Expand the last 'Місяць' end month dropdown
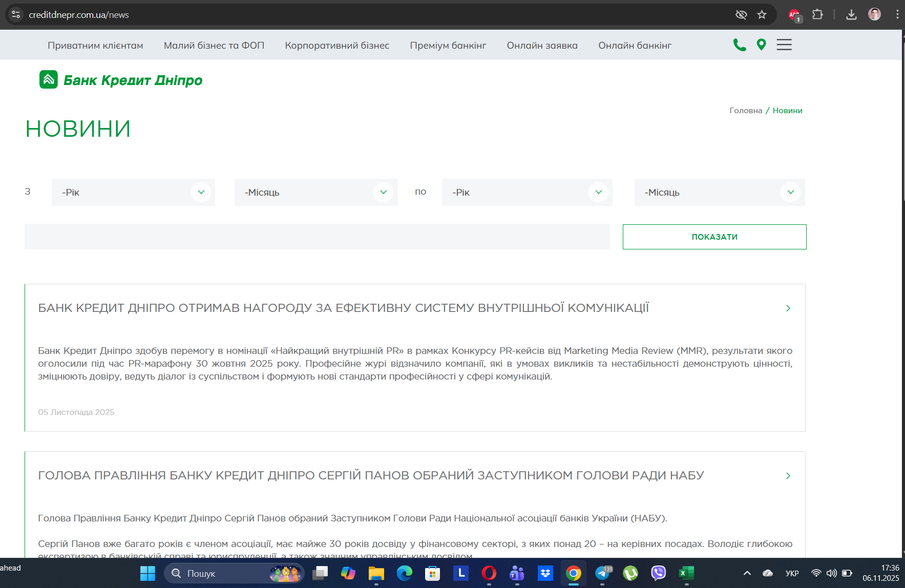Viewport: 905px width, 588px height. coord(720,192)
